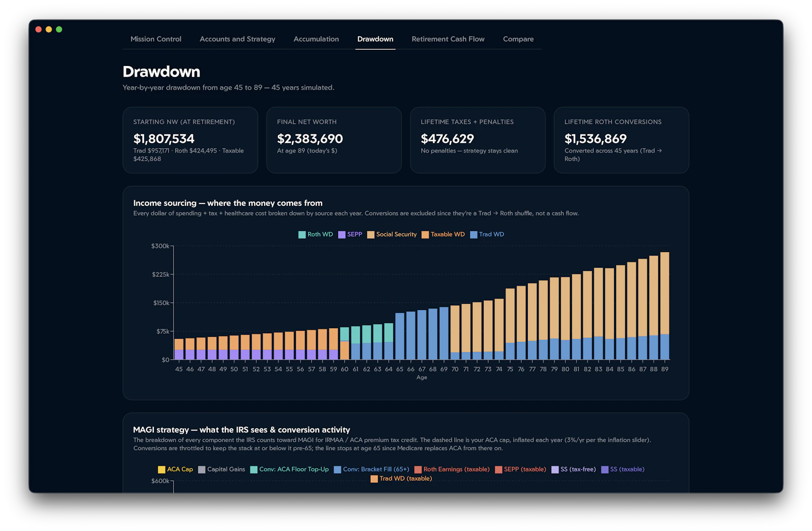Viewport: 812px width, 531px height.
Task: Click the "Income sourcing — where the money comes from" heading
Action: pyautogui.click(x=228, y=203)
